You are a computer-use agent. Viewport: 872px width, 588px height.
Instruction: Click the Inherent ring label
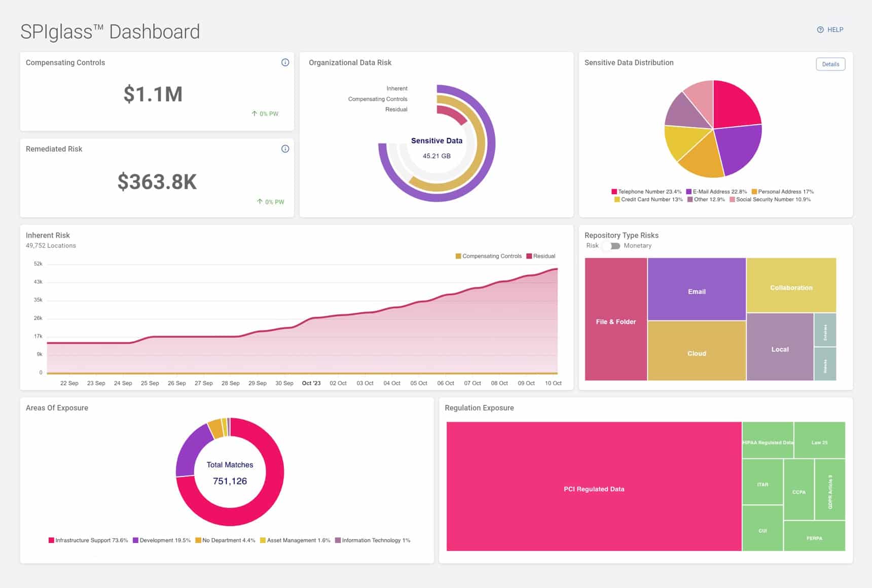[x=397, y=89]
